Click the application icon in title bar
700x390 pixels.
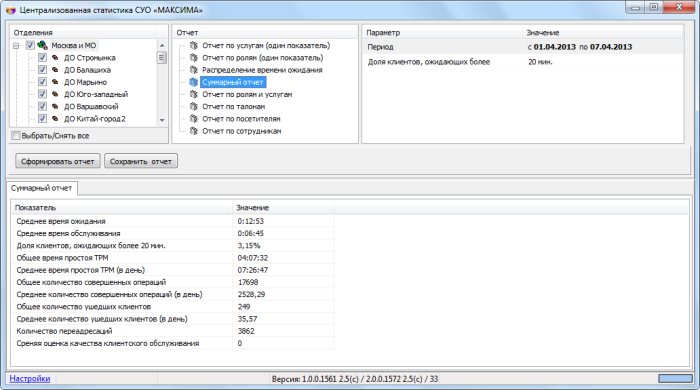coord(11,9)
